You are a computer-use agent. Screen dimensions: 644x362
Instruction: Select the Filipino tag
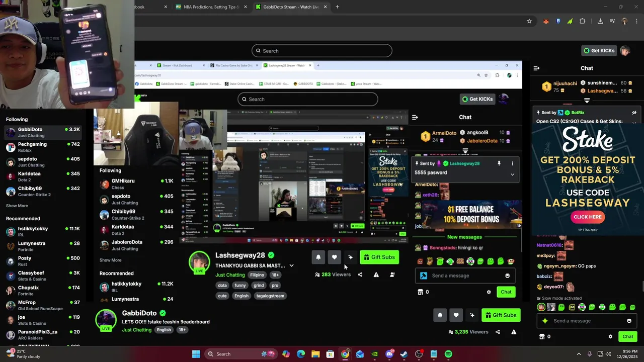pyautogui.click(x=257, y=275)
